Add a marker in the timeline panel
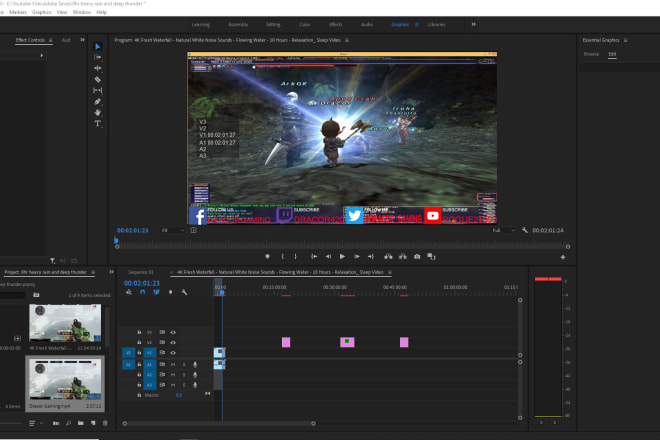The image size is (660, 440). click(x=170, y=292)
